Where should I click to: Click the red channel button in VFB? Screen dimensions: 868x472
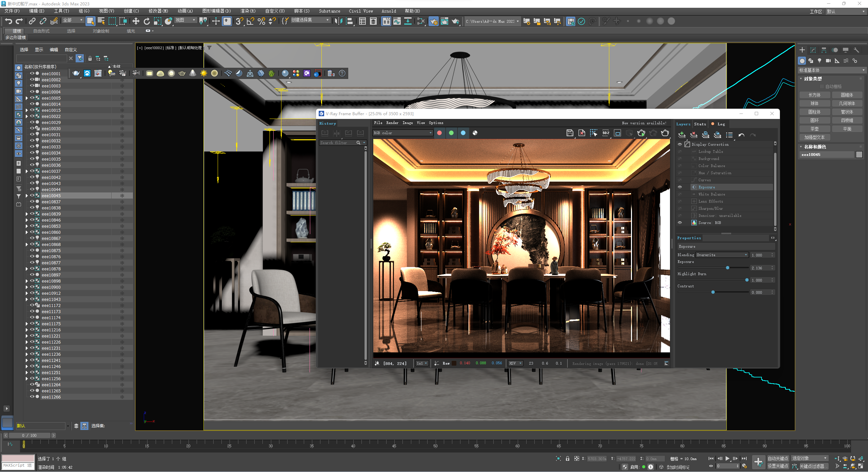pyautogui.click(x=439, y=133)
